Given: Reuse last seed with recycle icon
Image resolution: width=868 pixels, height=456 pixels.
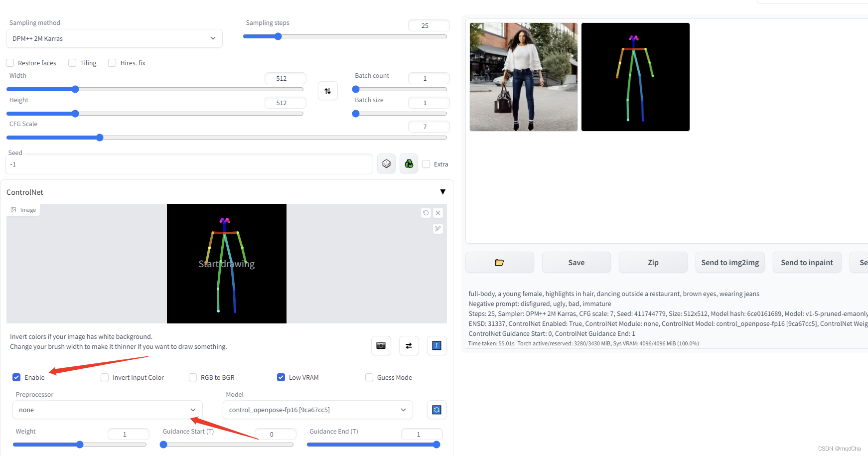Looking at the screenshot, I should [x=409, y=163].
